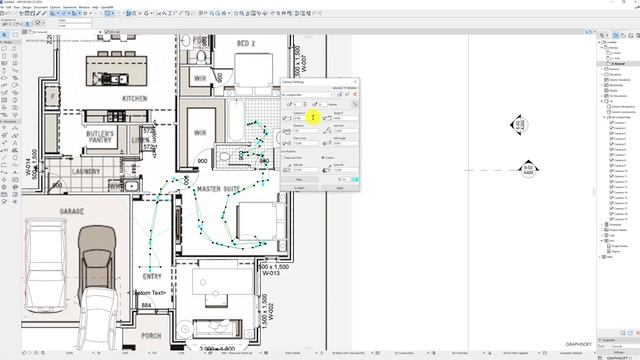The height and width of the screenshot is (360, 640).
Task: Click into the Camera Z field
Action: pos(306,118)
